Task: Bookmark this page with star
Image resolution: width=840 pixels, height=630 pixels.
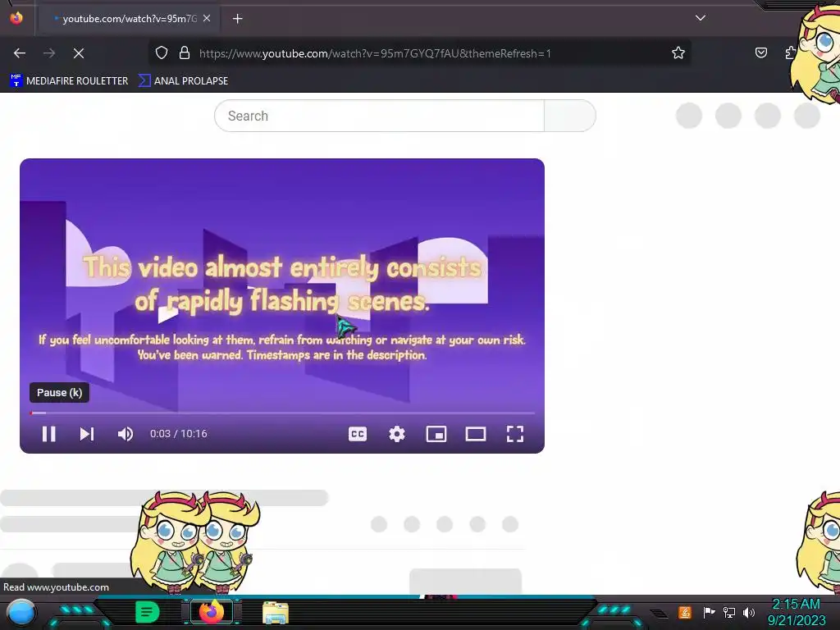Action: [x=678, y=53]
